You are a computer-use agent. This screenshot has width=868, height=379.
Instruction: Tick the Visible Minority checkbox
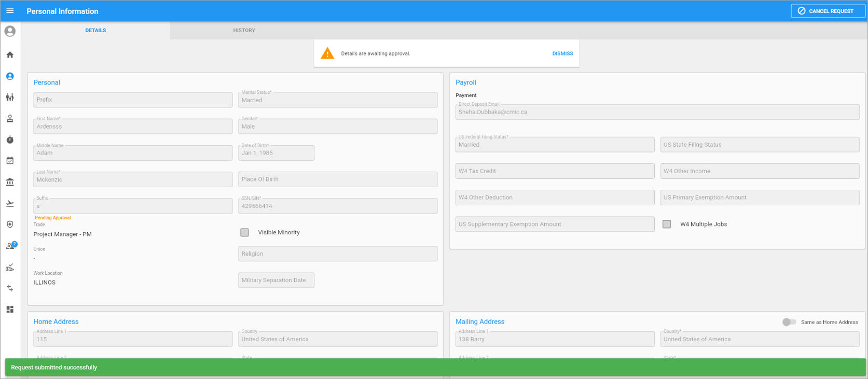point(244,232)
